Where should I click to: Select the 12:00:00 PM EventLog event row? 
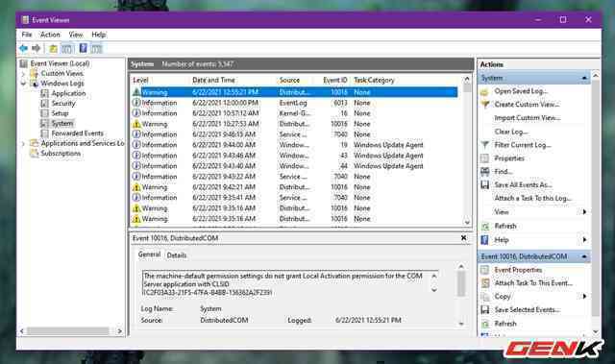295,103
